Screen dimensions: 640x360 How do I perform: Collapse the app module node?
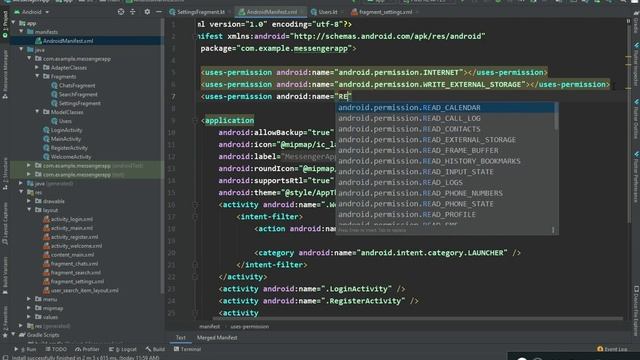point(13,23)
